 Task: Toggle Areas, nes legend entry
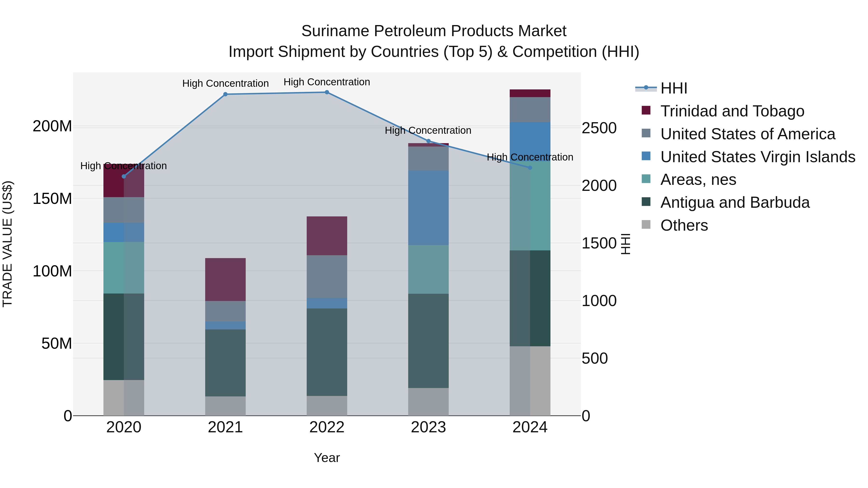point(689,180)
